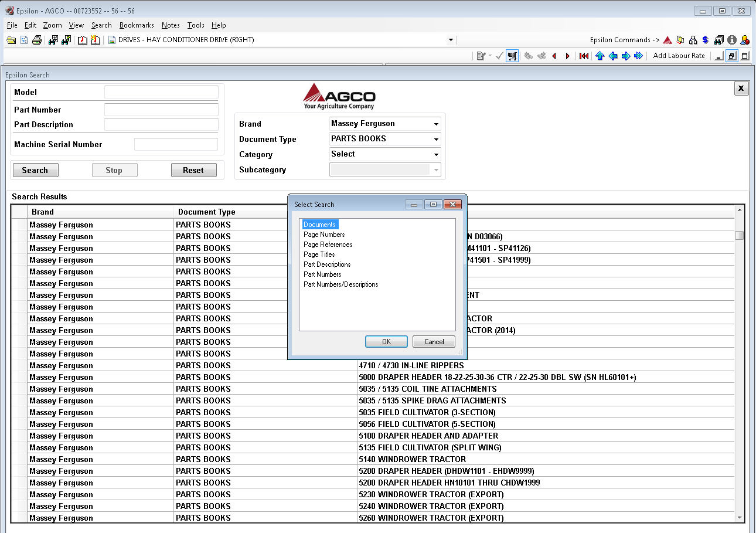
Task: Click the round information icon
Action: (732, 40)
